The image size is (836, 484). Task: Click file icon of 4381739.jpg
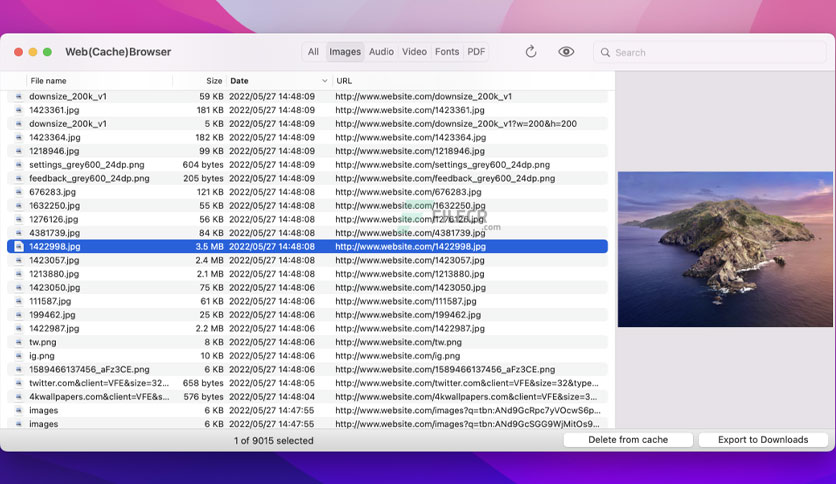click(19, 233)
